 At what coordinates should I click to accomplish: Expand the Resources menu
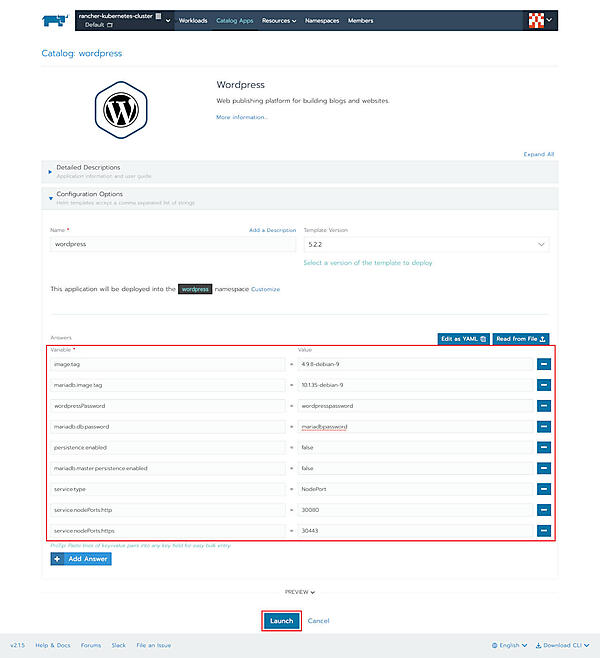(x=279, y=21)
